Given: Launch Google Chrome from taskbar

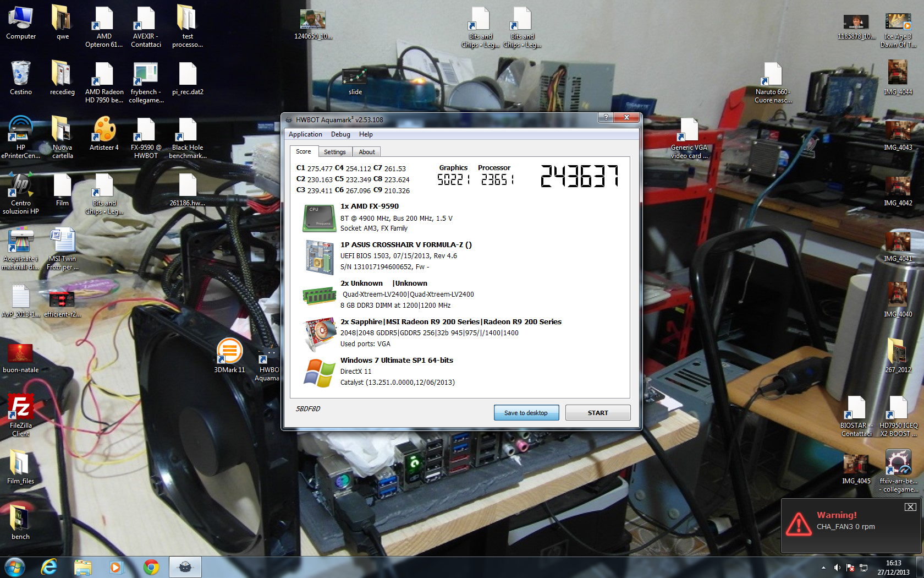Looking at the screenshot, I should (x=151, y=567).
